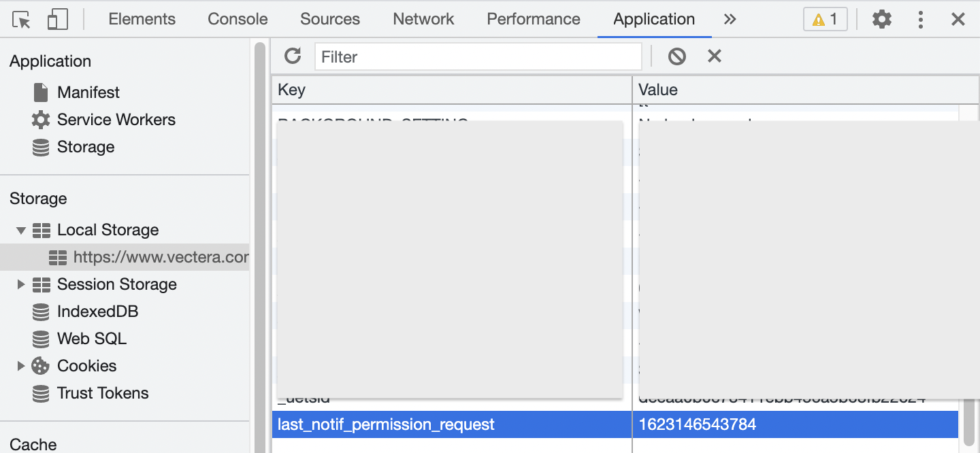Delete selected entry with X icon
This screenshot has width=980, height=453.
click(714, 56)
